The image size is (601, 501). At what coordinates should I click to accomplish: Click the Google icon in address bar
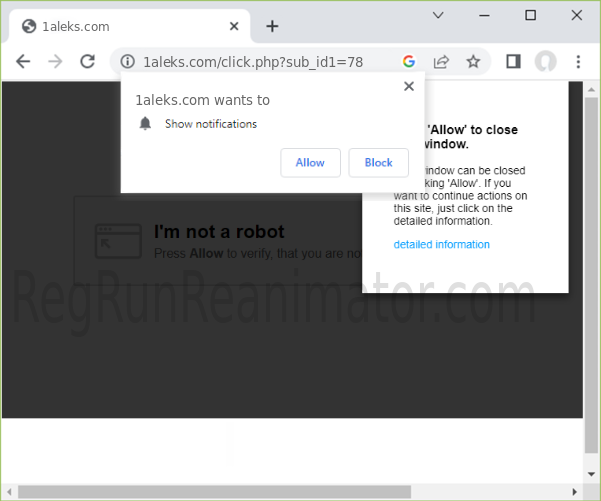click(x=408, y=61)
